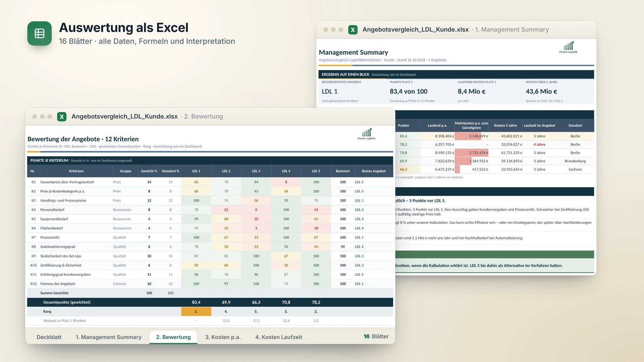Click the LDL 1 column header

[196, 171]
